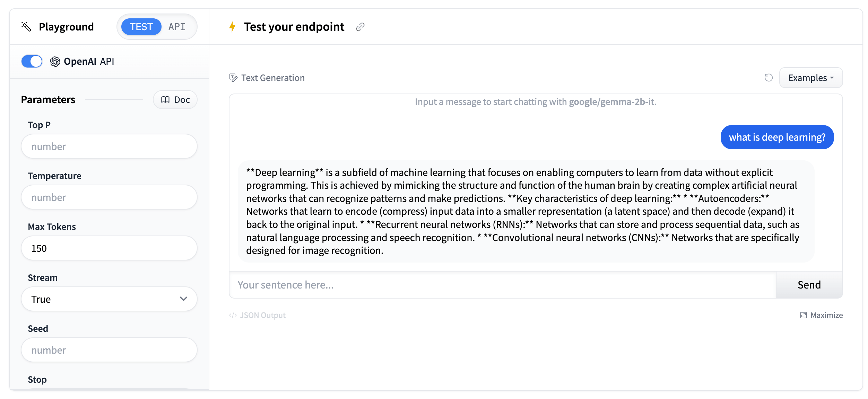Open the Stream dropdown
The width and height of the screenshot is (868, 399).
(x=109, y=299)
